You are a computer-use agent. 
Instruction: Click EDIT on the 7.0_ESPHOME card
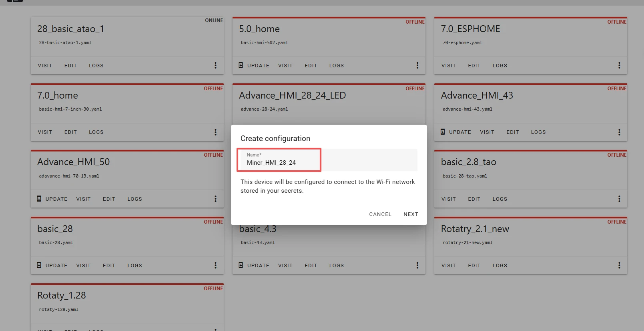click(474, 66)
